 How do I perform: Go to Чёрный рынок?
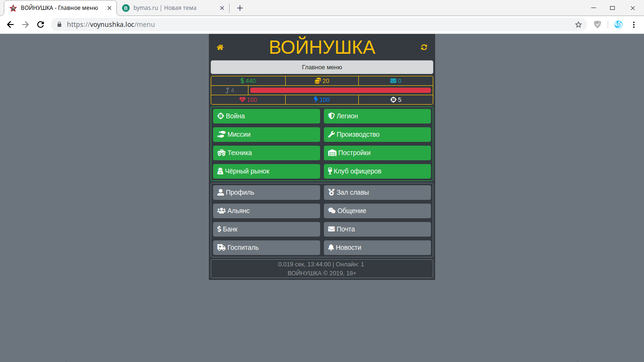point(266,171)
